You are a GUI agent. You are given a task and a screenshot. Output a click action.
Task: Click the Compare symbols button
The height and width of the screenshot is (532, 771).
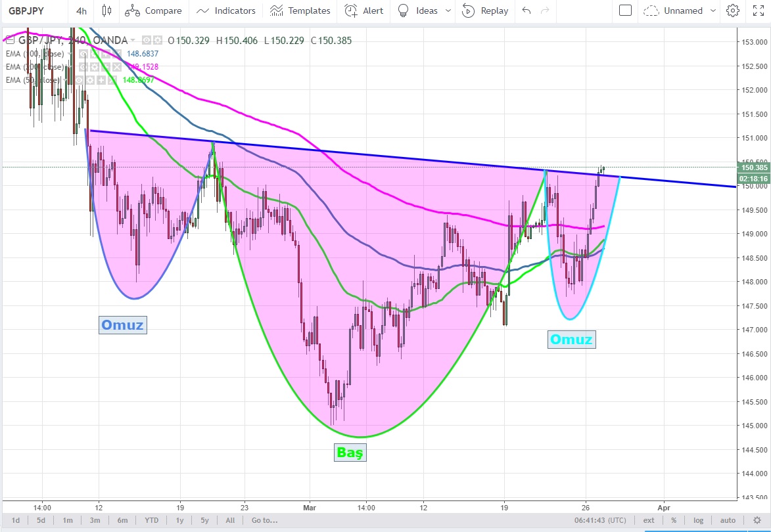(153, 11)
